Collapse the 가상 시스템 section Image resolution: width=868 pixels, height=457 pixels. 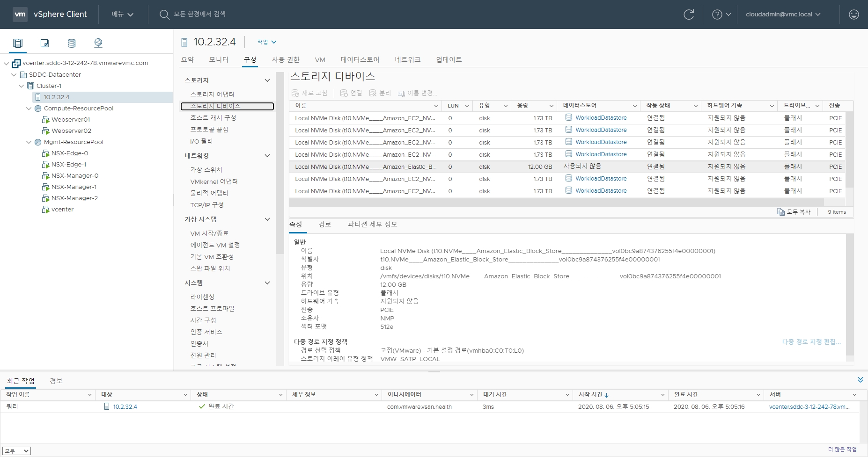pos(267,219)
